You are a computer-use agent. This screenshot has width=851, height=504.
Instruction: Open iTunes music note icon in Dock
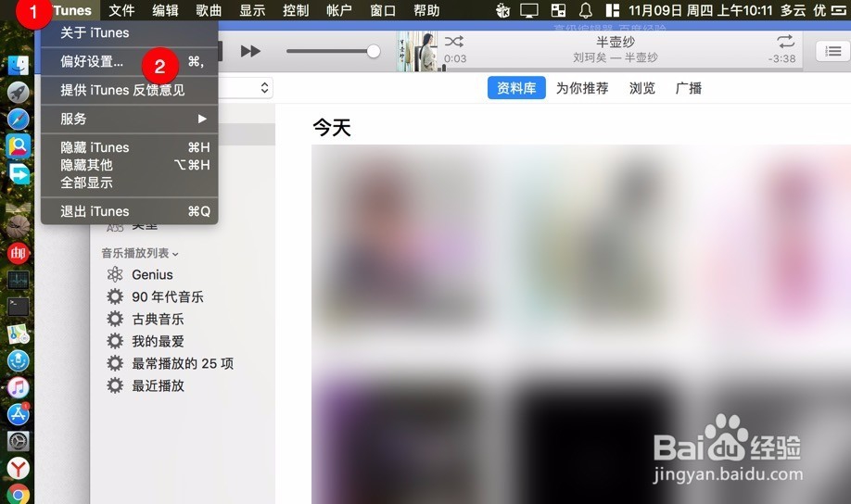(18, 388)
